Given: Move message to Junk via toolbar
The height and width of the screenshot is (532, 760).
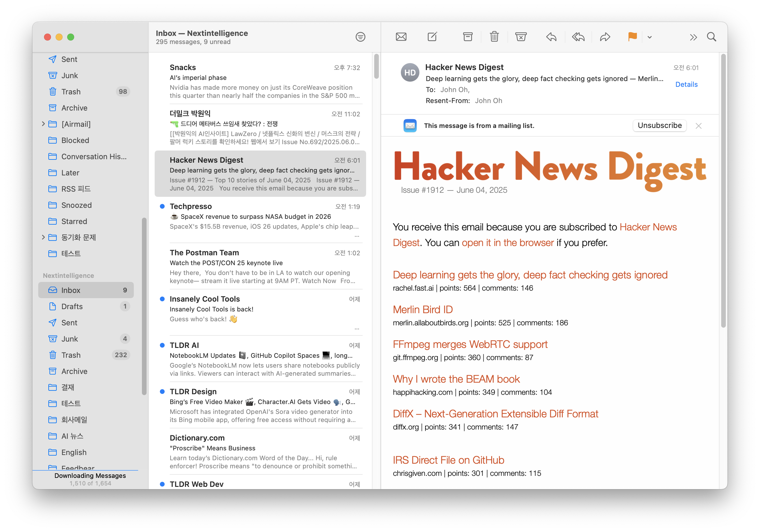Looking at the screenshot, I should point(521,37).
